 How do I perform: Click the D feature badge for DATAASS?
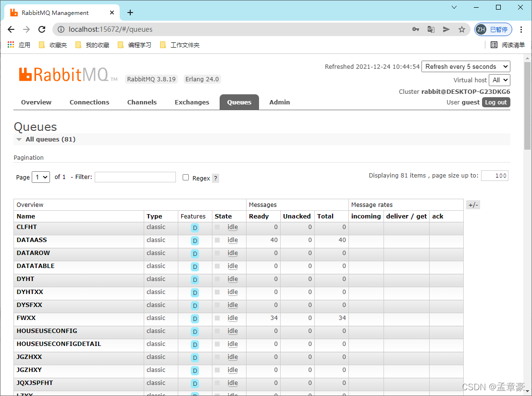195,241
